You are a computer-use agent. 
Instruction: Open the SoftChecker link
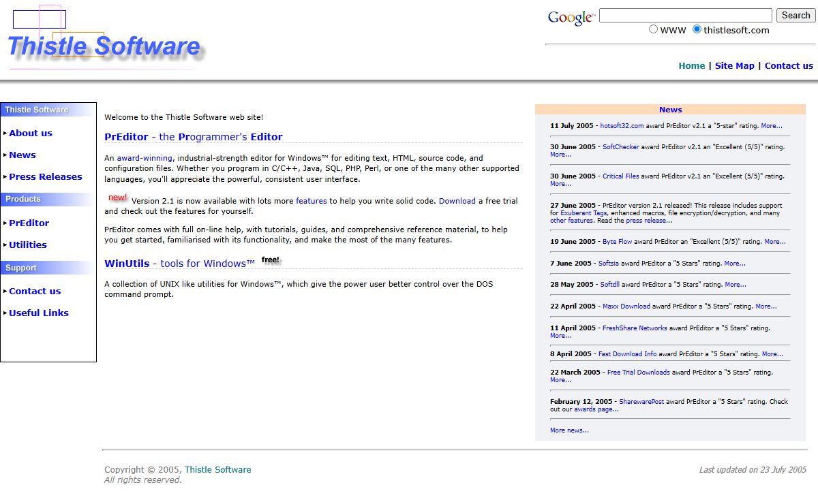tap(621, 147)
